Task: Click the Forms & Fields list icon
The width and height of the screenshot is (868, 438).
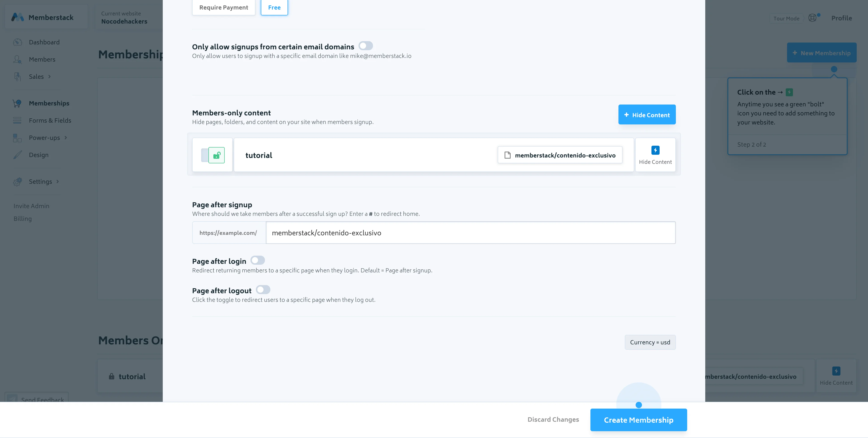Action: 17,120
